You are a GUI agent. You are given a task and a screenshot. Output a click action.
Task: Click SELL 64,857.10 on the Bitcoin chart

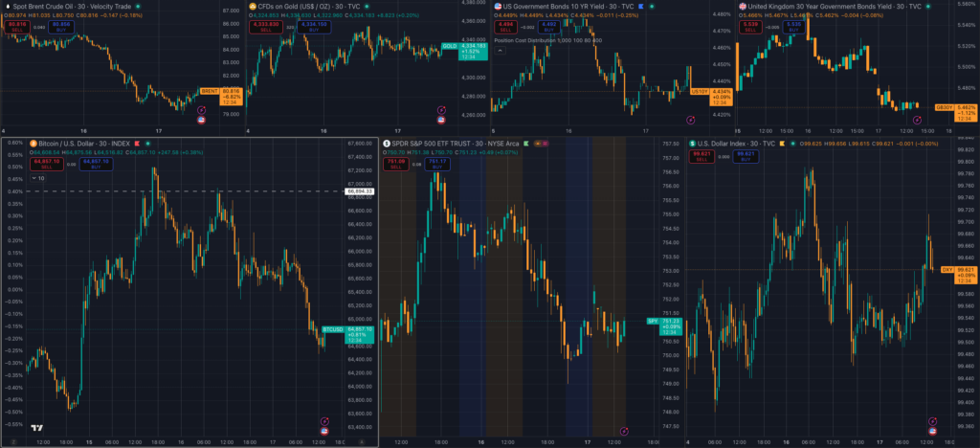pyautogui.click(x=47, y=165)
